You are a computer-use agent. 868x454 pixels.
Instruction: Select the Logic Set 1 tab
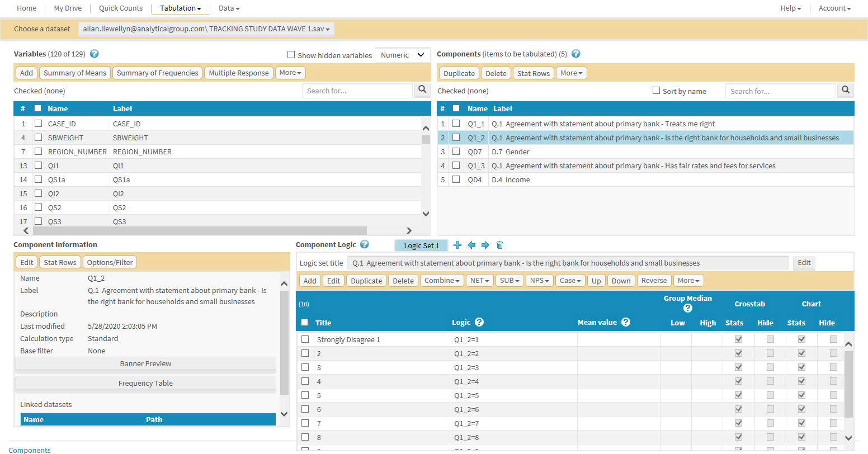(422, 245)
